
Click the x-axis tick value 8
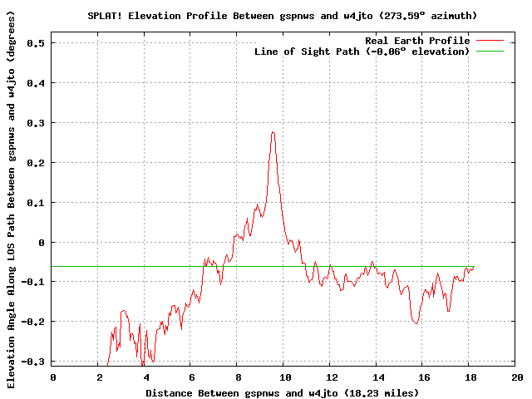coord(239,377)
